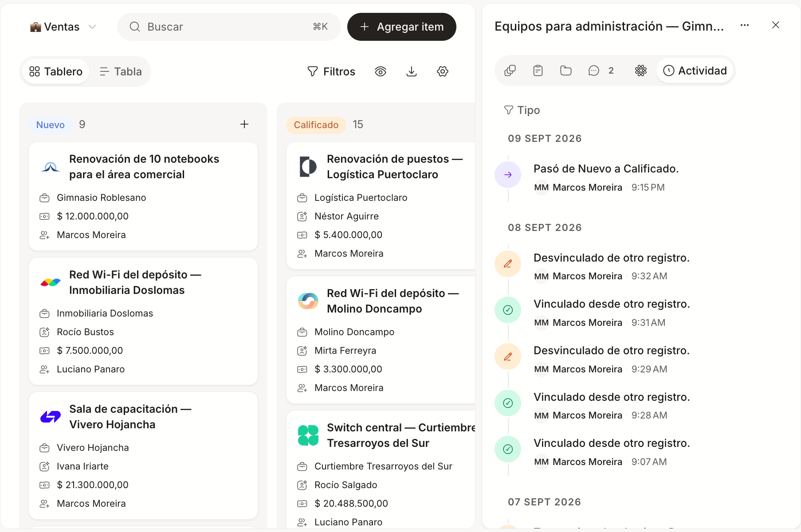801x532 pixels.
Task: Select the Nuevo stage label
Action: pyautogui.click(x=51, y=125)
